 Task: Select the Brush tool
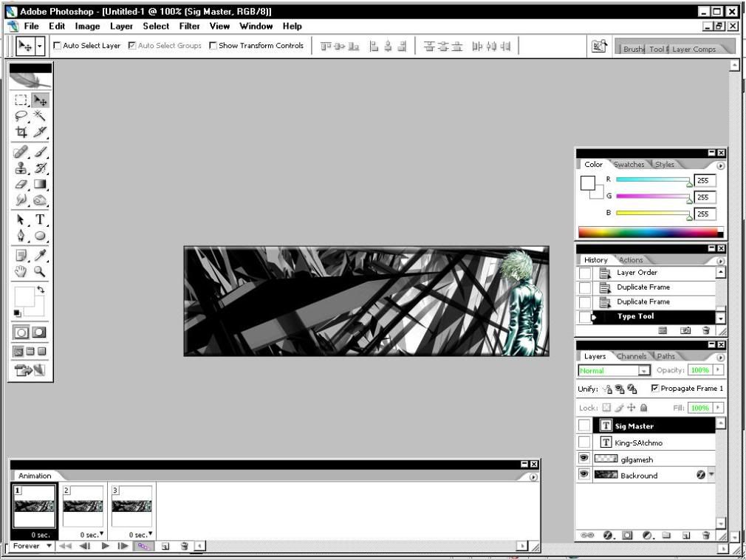(40, 151)
